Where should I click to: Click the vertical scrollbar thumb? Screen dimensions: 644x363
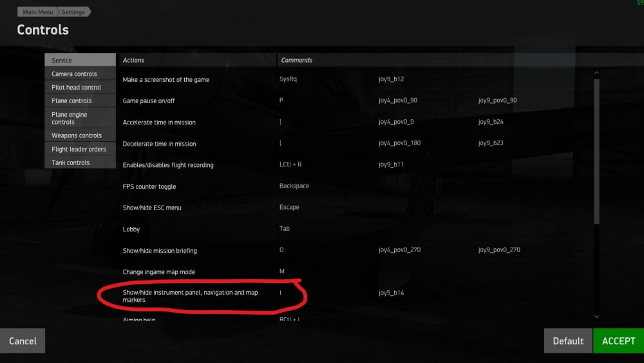click(x=596, y=152)
